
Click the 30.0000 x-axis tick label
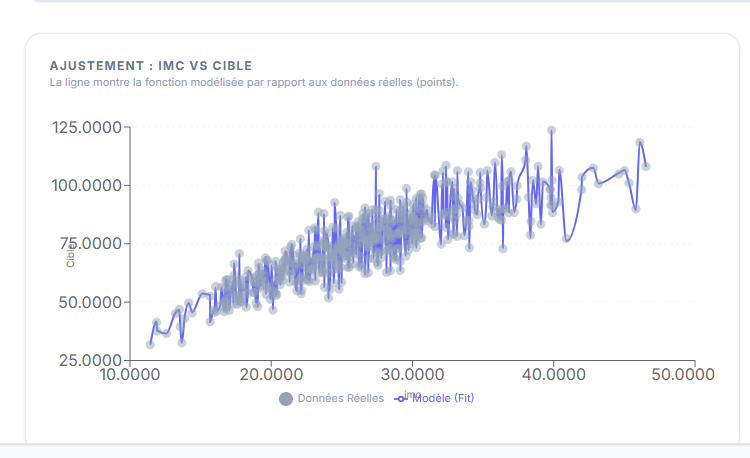point(412,374)
